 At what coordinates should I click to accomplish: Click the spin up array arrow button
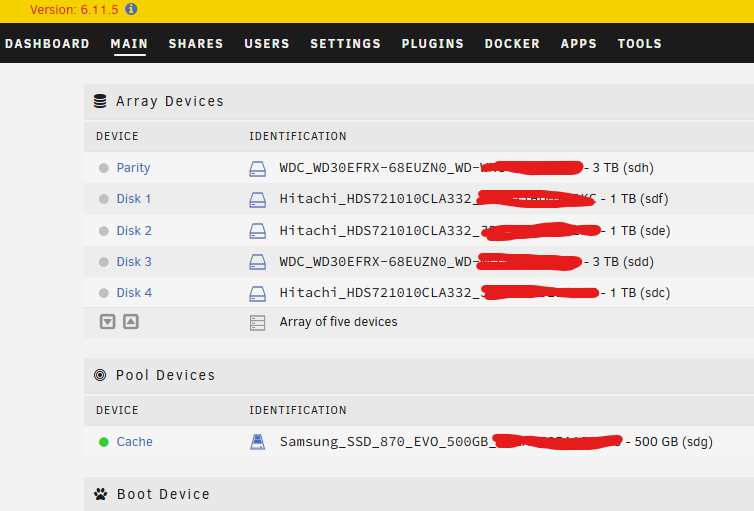[x=131, y=322]
